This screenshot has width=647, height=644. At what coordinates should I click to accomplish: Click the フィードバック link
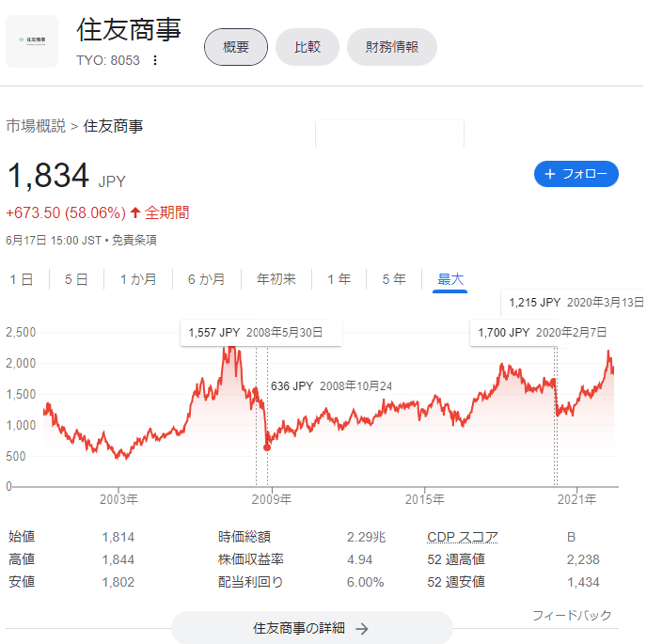coord(572,615)
